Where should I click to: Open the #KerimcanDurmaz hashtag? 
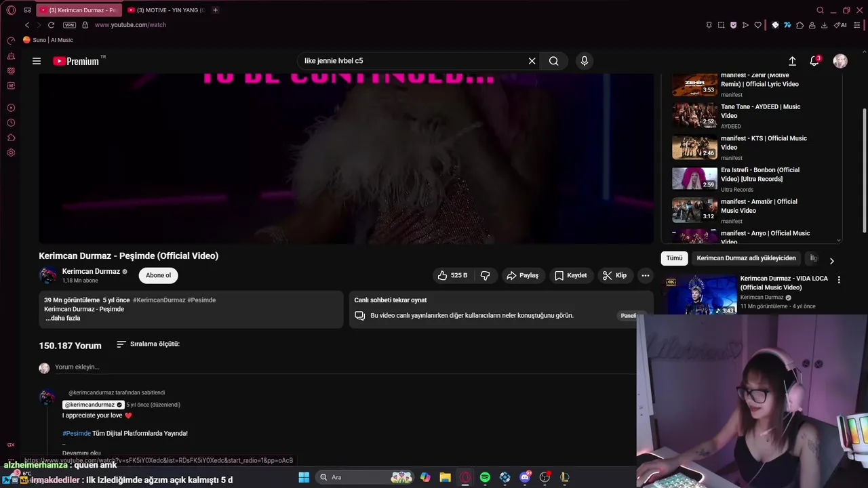pyautogui.click(x=159, y=300)
